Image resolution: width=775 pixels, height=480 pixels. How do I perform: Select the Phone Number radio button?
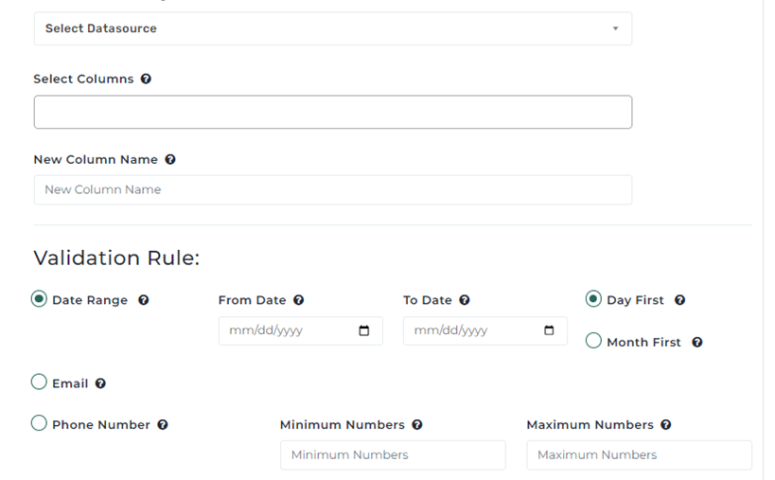pyautogui.click(x=40, y=424)
